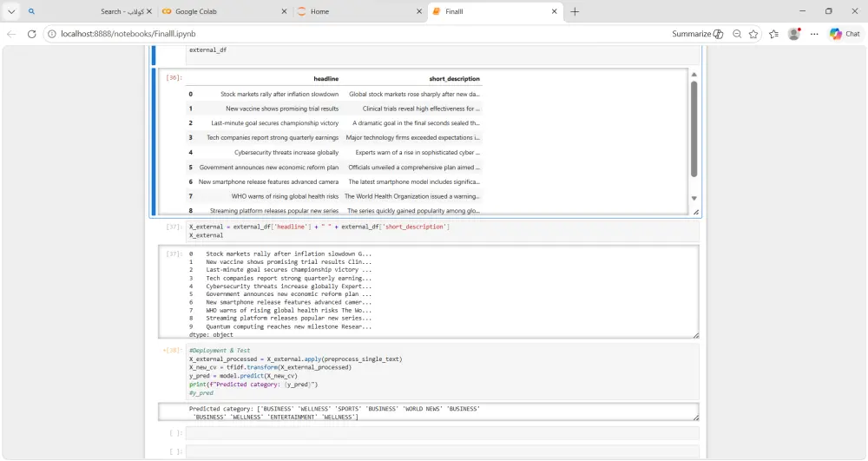Close the Finalll tab
The height and width of the screenshot is (461, 868).
coord(554,11)
